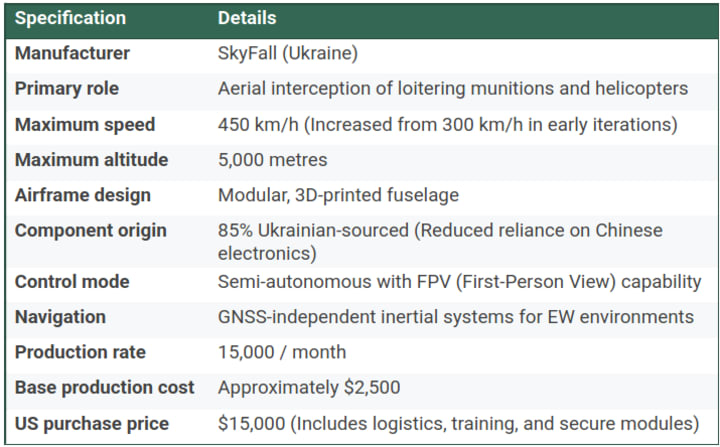Click the 5,000 metres value
The height and width of the screenshot is (447, 720).
[272, 160]
